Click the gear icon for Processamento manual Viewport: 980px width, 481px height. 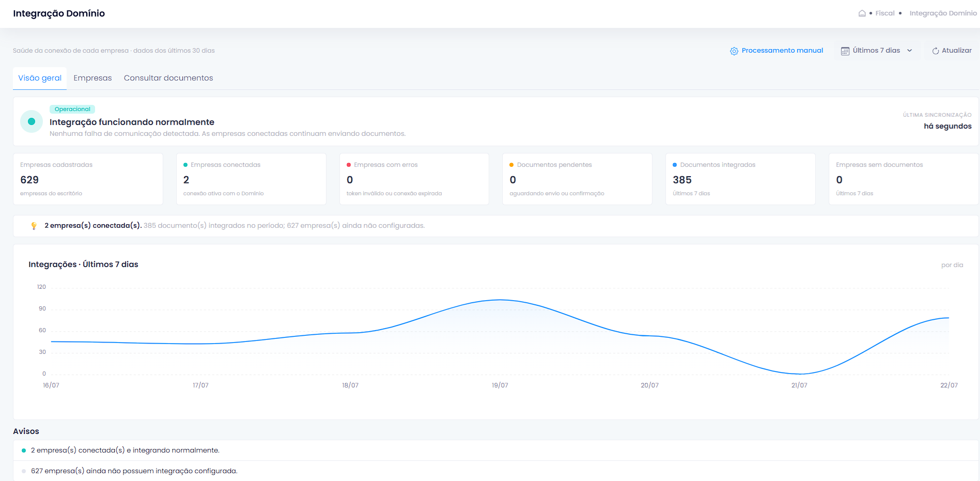pyautogui.click(x=734, y=51)
